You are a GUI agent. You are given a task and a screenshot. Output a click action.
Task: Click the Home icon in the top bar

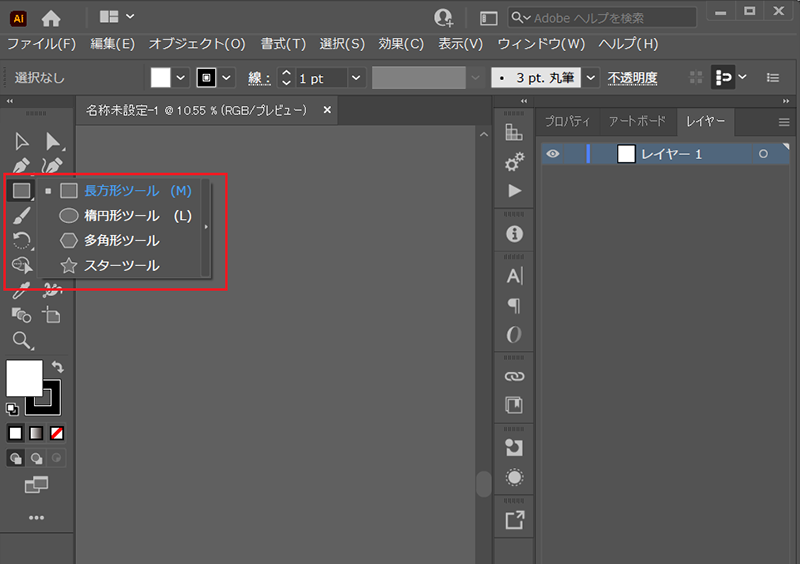[x=51, y=17]
